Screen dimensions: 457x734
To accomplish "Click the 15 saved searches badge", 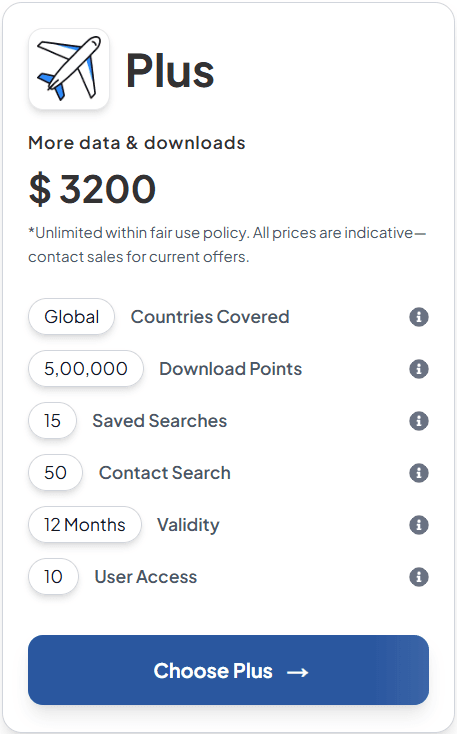I will [x=52, y=420].
